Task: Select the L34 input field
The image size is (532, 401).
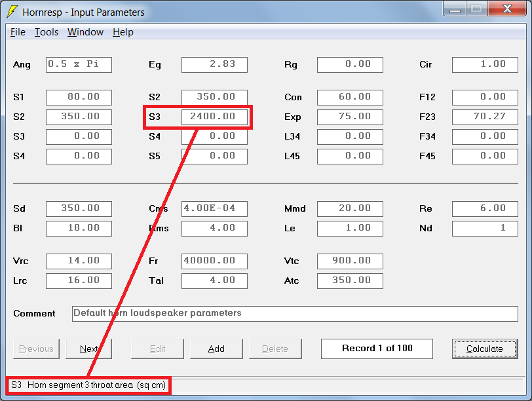Action: pyautogui.click(x=350, y=137)
